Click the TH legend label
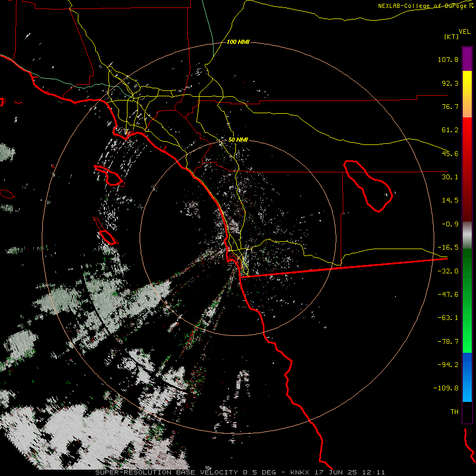Image resolution: width=476 pixels, height=476 pixels. click(454, 412)
